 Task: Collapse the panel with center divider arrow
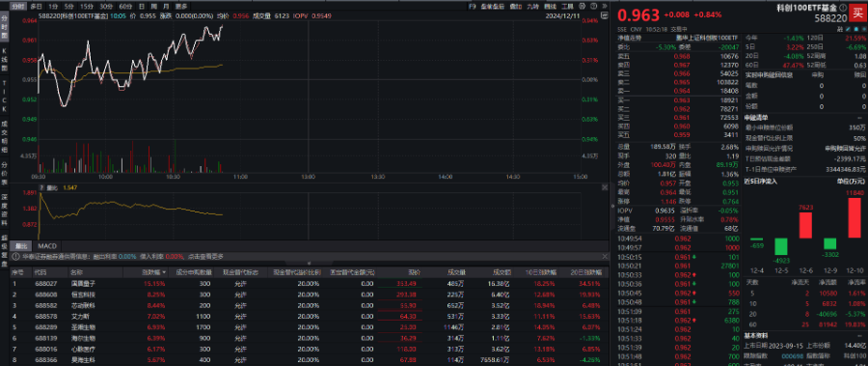click(x=612, y=206)
